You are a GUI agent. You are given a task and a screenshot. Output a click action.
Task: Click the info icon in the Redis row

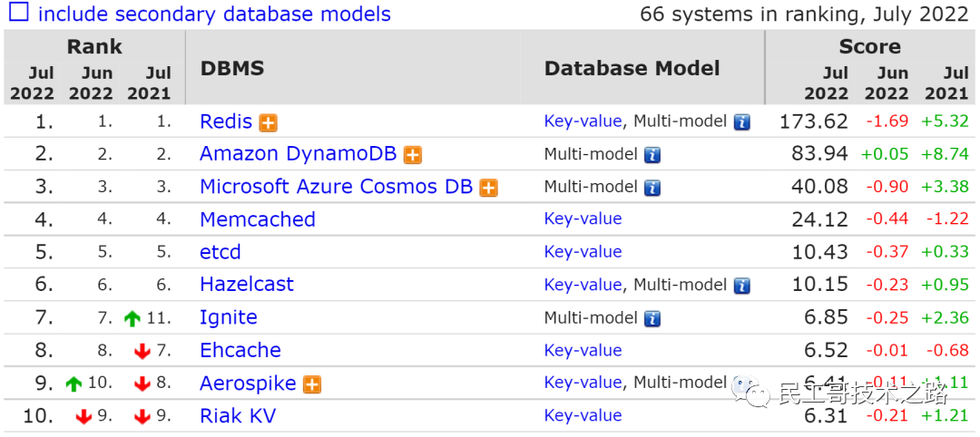(x=742, y=122)
